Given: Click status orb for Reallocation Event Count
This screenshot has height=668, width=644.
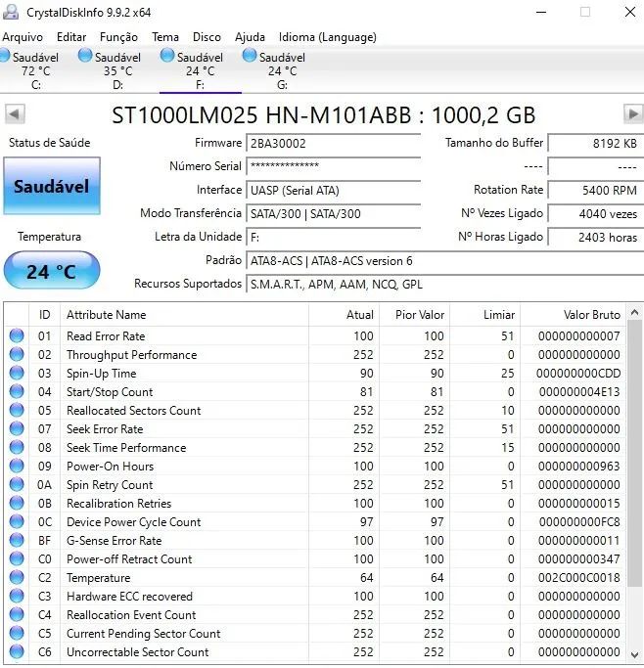Looking at the screenshot, I should [x=17, y=614].
